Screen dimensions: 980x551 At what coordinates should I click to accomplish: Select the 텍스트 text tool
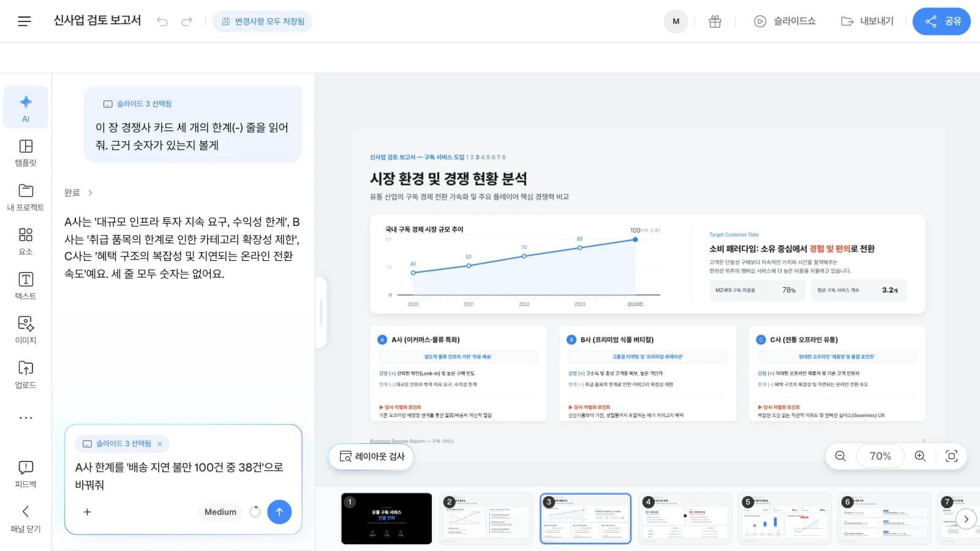click(26, 286)
